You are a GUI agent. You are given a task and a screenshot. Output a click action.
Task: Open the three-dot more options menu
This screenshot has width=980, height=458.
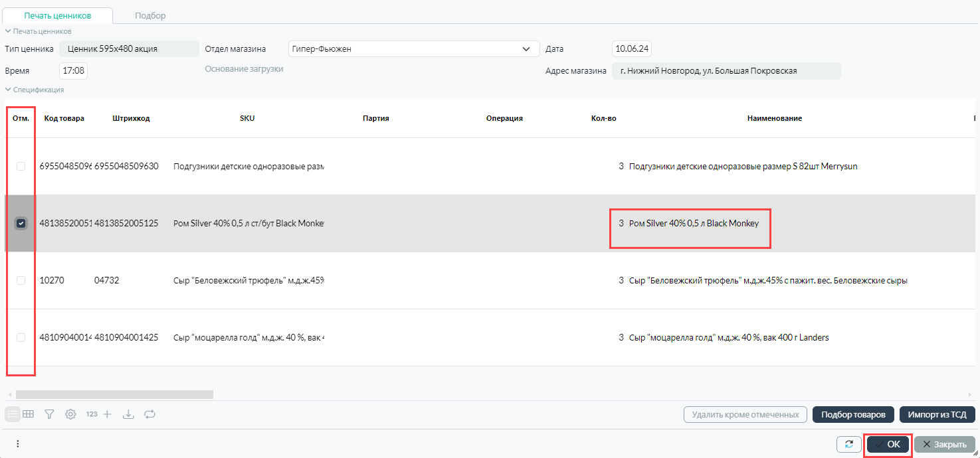[18, 444]
